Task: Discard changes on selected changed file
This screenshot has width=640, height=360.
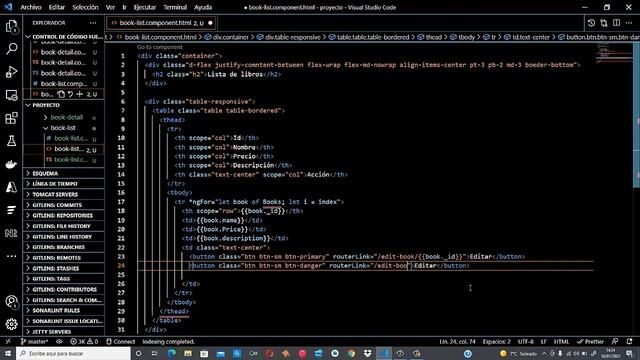Action: (x=70, y=94)
